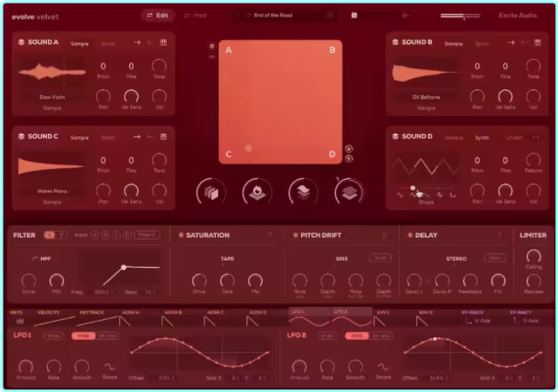The width and height of the screenshot is (558, 392).
Task: Set LFO 2 to FREE mode
Action: pos(357,336)
